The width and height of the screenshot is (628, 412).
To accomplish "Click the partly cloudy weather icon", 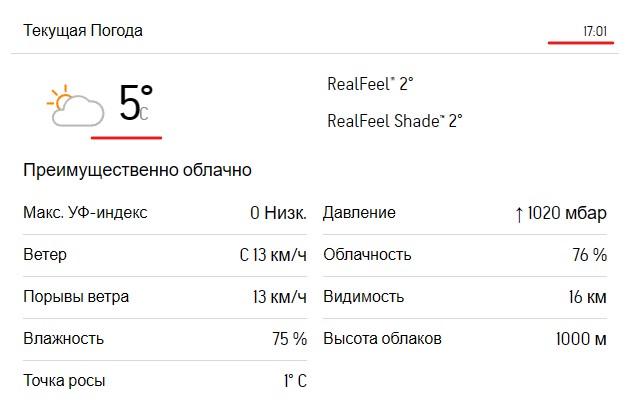I will pyautogui.click(x=76, y=107).
